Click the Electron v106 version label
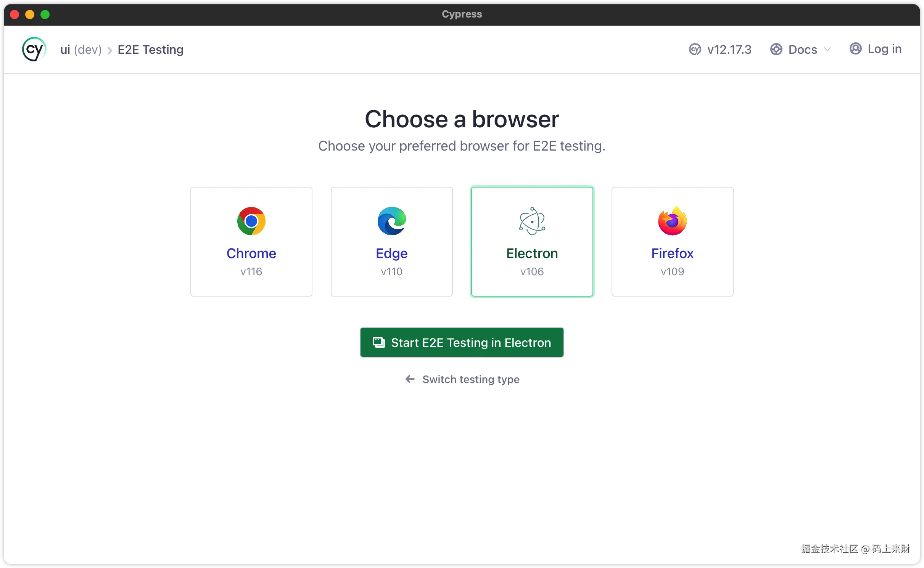Screen dimensions: 924x568 click(532, 271)
